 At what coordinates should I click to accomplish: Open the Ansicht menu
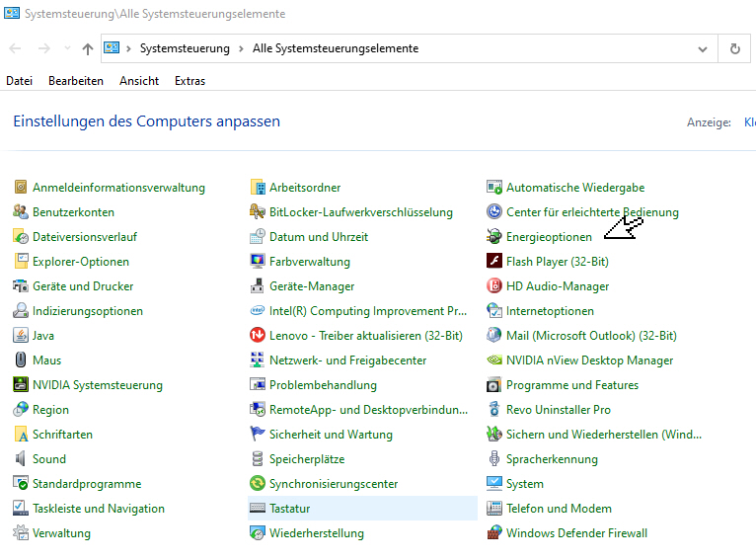click(139, 81)
